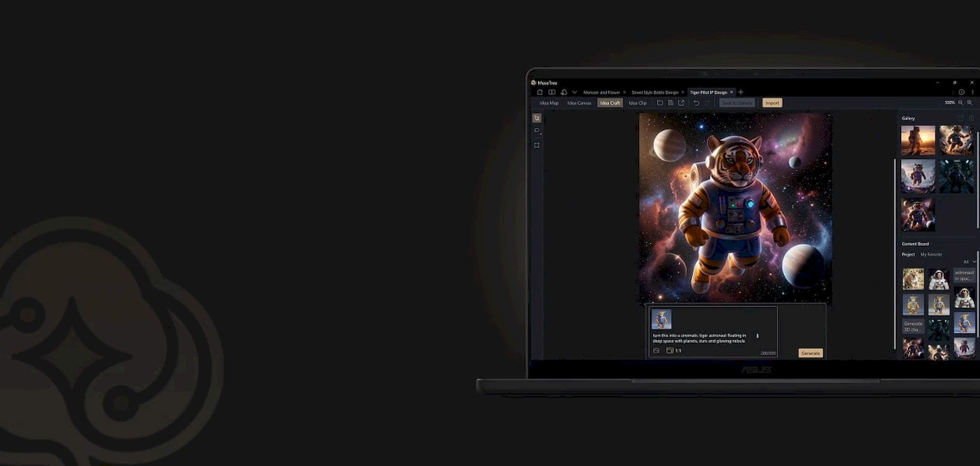
Task: Click the Import button
Action: [772, 103]
